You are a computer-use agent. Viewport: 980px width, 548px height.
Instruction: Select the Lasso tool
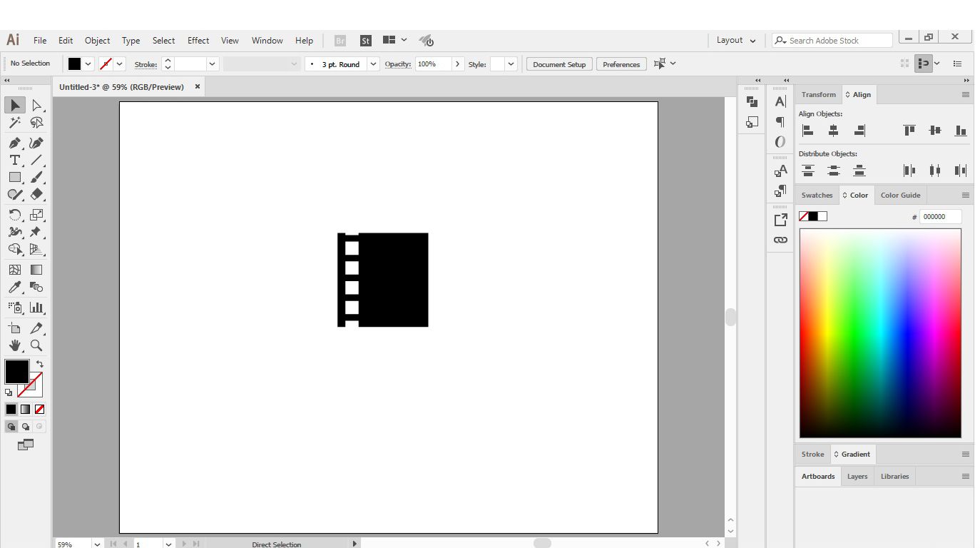point(36,123)
